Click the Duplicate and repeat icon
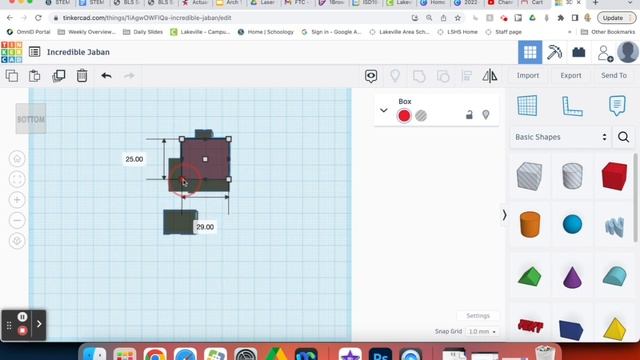The height and width of the screenshot is (360, 640). tap(59, 76)
